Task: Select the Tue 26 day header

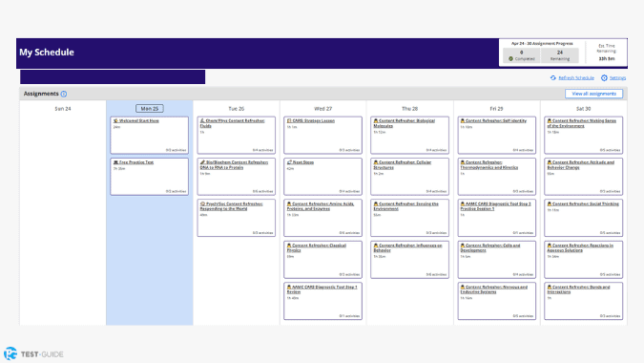Action: pos(237,109)
